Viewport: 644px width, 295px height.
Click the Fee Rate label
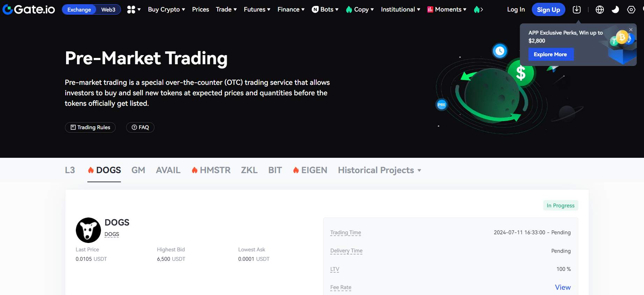(x=341, y=287)
